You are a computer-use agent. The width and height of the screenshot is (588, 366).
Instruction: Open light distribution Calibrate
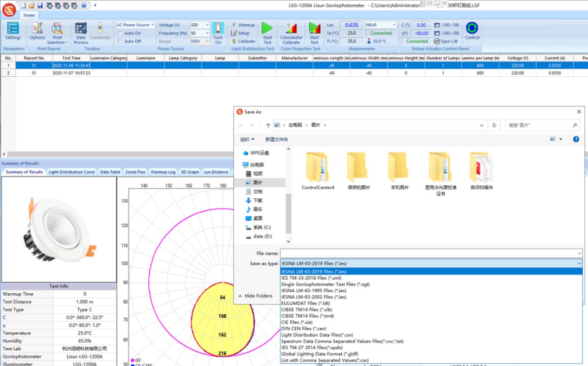(243, 41)
